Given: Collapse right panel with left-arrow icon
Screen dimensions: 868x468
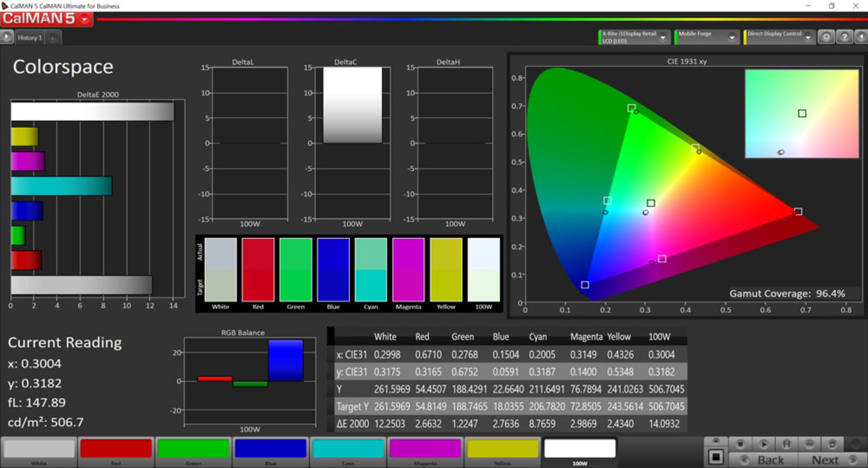Looking at the screenshot, I should 861,37.
